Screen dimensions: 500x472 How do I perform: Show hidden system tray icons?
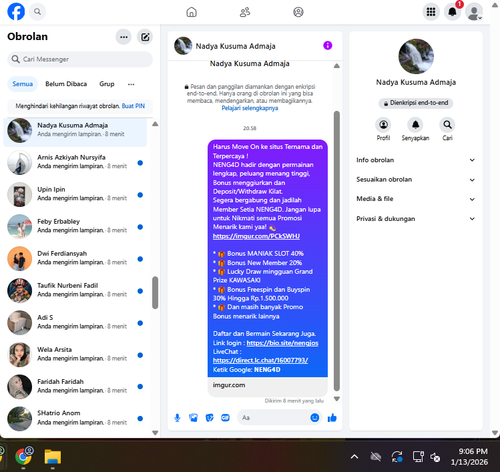[x=354, y=457]
